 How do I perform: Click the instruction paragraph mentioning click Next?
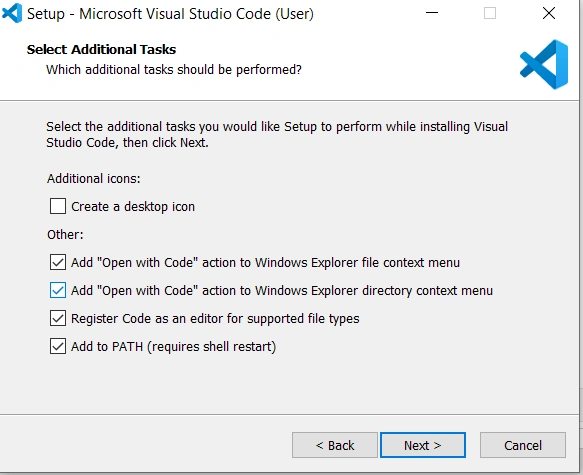(x=277, y=135)
